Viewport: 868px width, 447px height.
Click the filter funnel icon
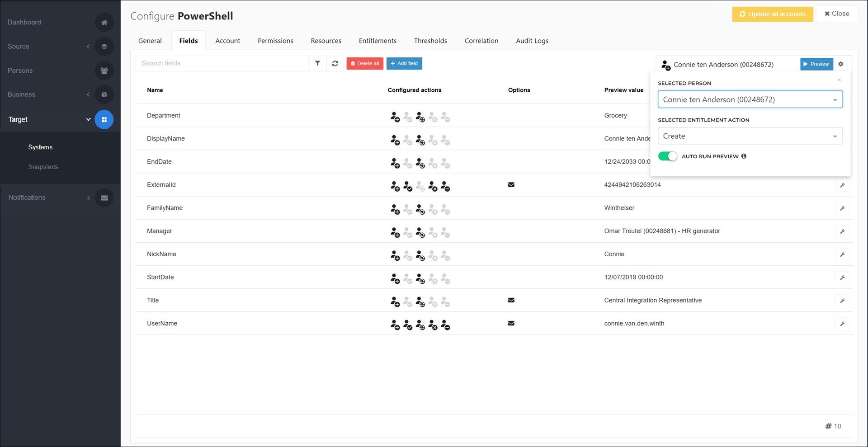(317, 63)
